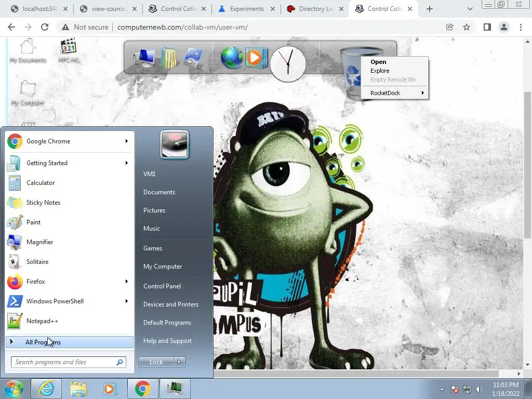The image size is (532, 399).
Task: Open Games from Start menu right pane
Action: [x=153, y=248]
